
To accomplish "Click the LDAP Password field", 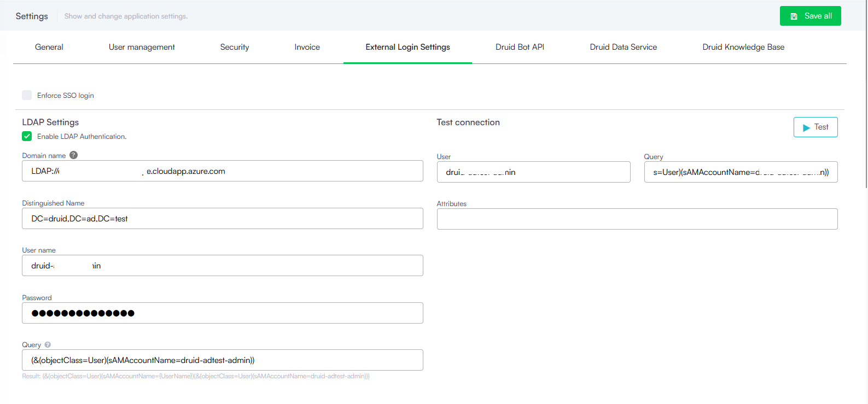I will pyautogui.click(x=222, y=313).
